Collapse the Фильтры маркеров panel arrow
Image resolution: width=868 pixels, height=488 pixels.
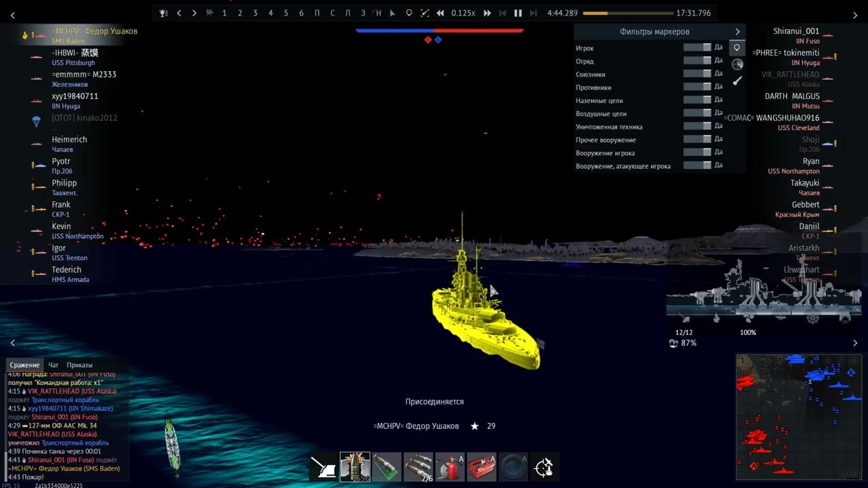tap(737, 31)
